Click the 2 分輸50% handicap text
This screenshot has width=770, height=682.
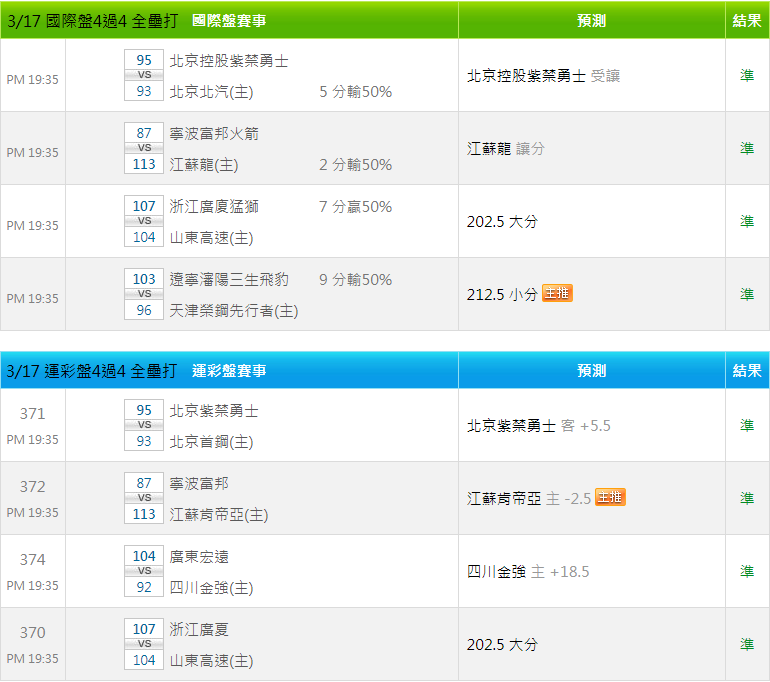[356, 164]
